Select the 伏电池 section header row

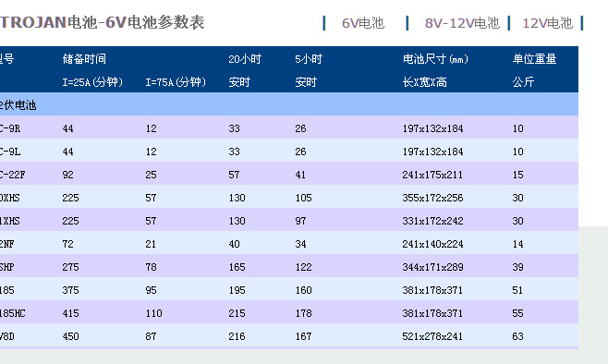[289, 104]
